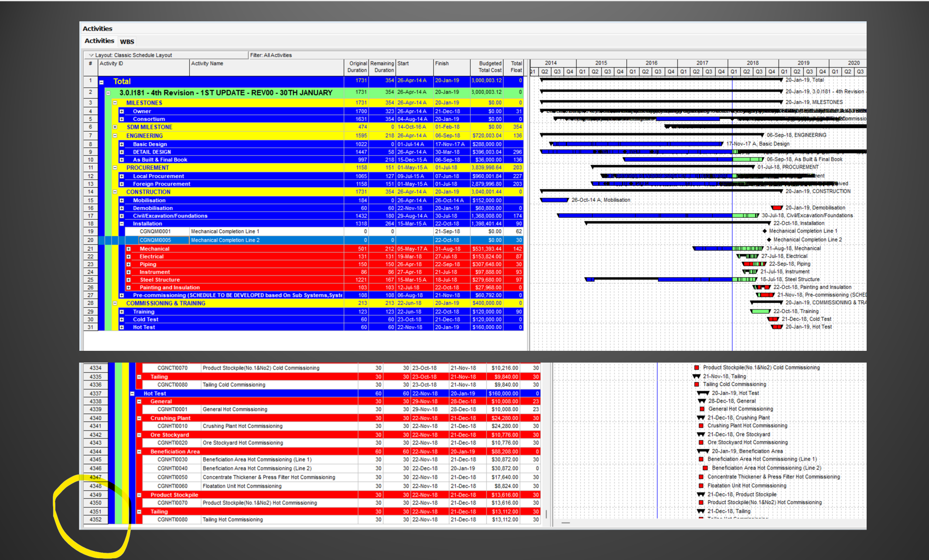Expand the Foreign Procurement group

pyautogui.click(x=122, y=184)
